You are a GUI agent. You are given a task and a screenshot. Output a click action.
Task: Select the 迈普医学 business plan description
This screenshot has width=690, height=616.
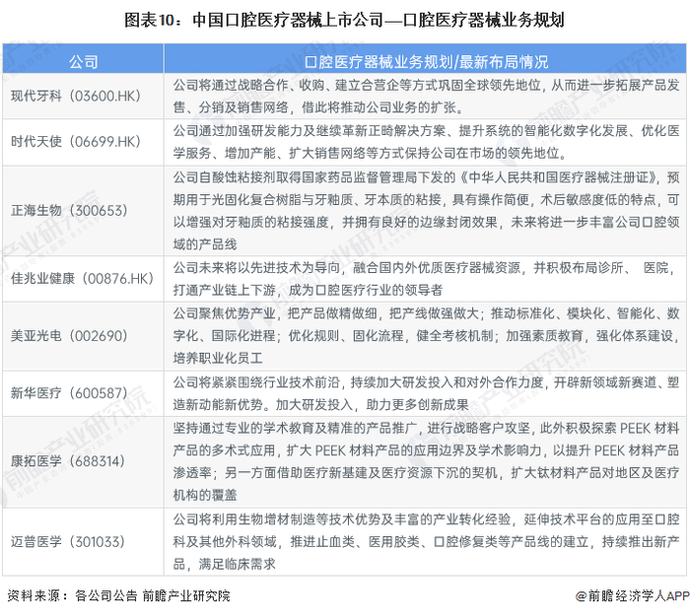click(x=426, y=542)
